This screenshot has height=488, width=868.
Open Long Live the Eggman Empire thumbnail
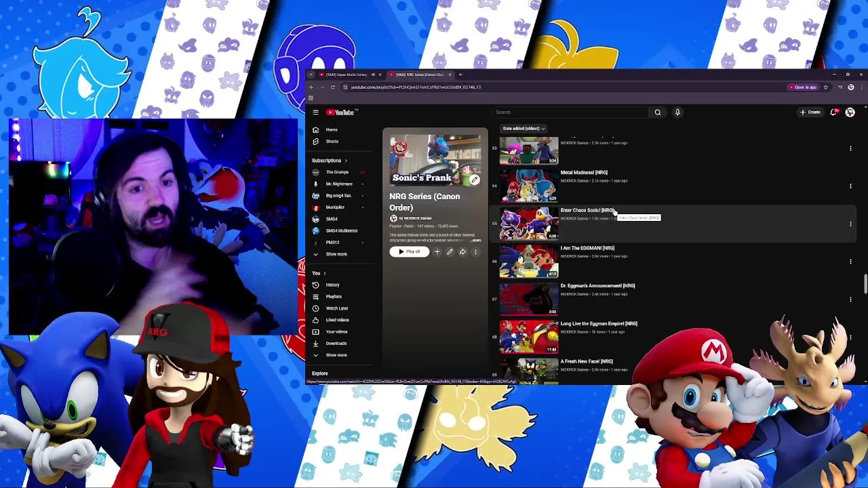(x=529, y=337)
